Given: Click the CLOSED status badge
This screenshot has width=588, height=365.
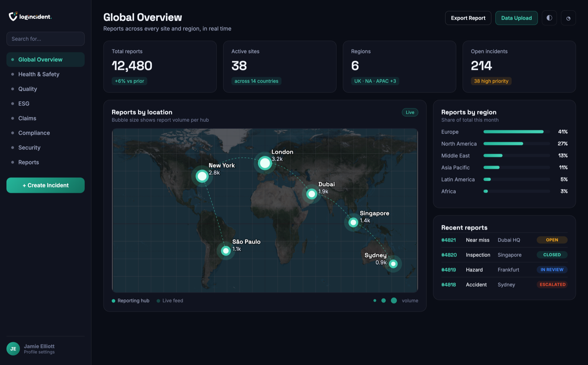Looking at the screenshot, I should tap(552, 255).
